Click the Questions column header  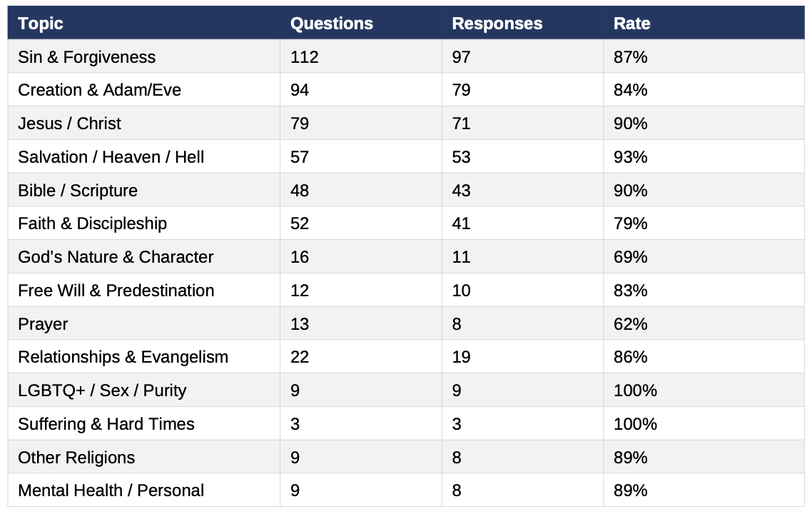[361, 23]
